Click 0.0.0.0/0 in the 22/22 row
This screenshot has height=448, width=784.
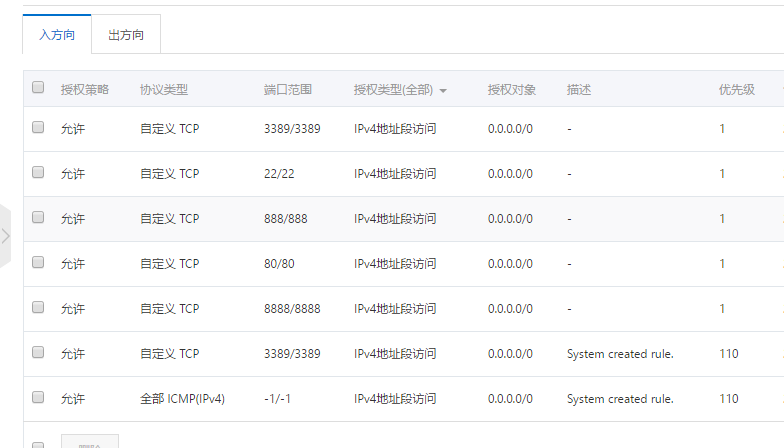(x=510, y=174)
